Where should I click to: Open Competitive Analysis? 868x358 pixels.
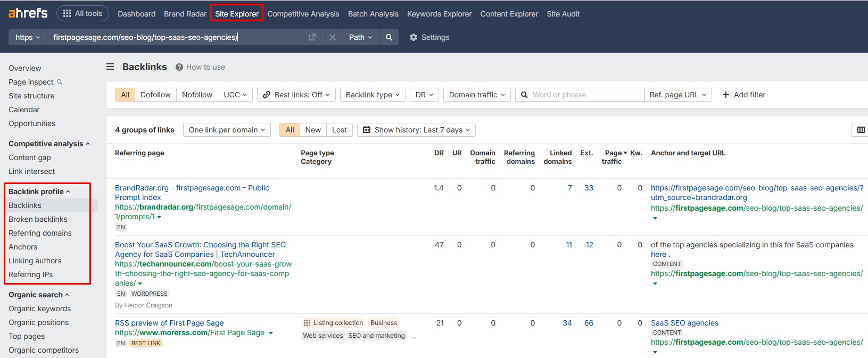coord(303,14)
